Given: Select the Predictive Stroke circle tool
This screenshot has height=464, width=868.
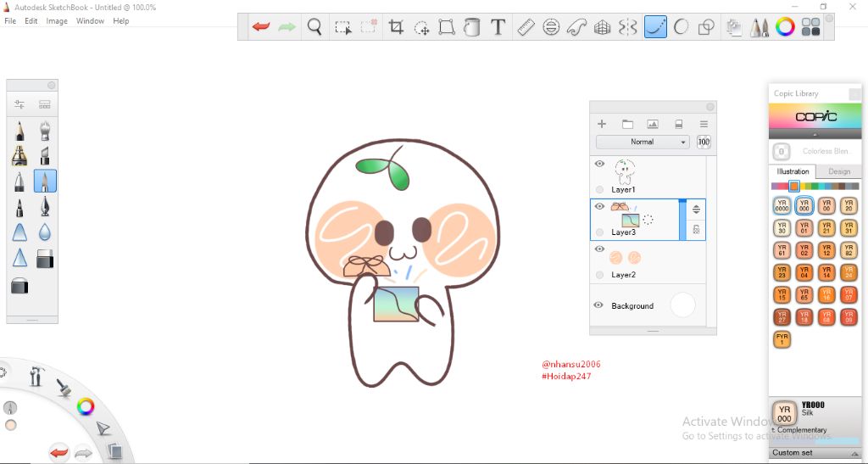Looking at the screenshot, I should [x=681, y=26].
